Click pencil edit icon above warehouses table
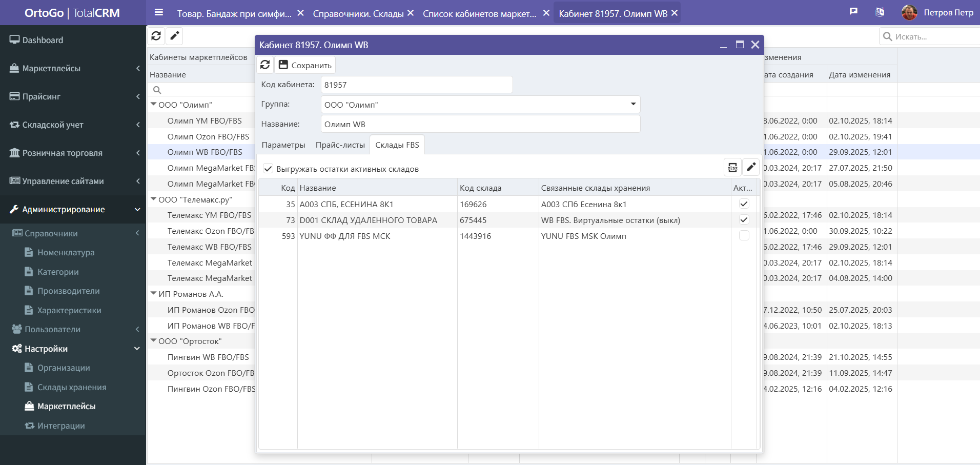Screen dimensions: 980x465 (751, 167)
